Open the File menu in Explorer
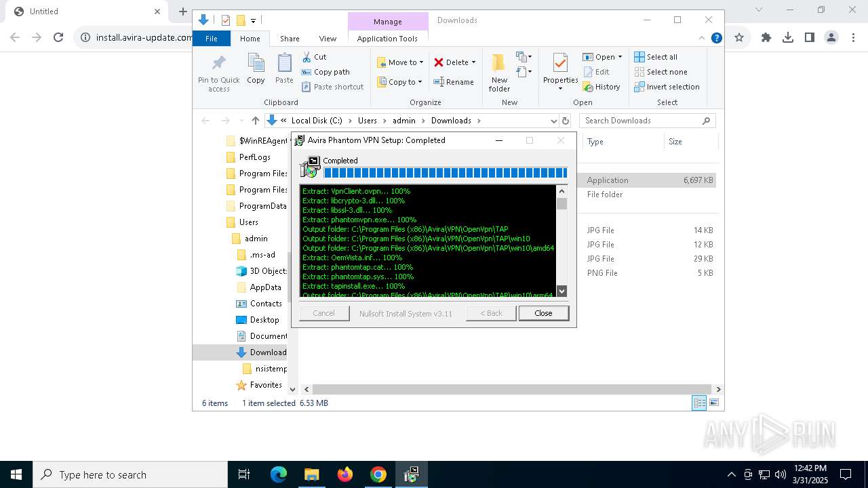868x488 pixels. 212,39
